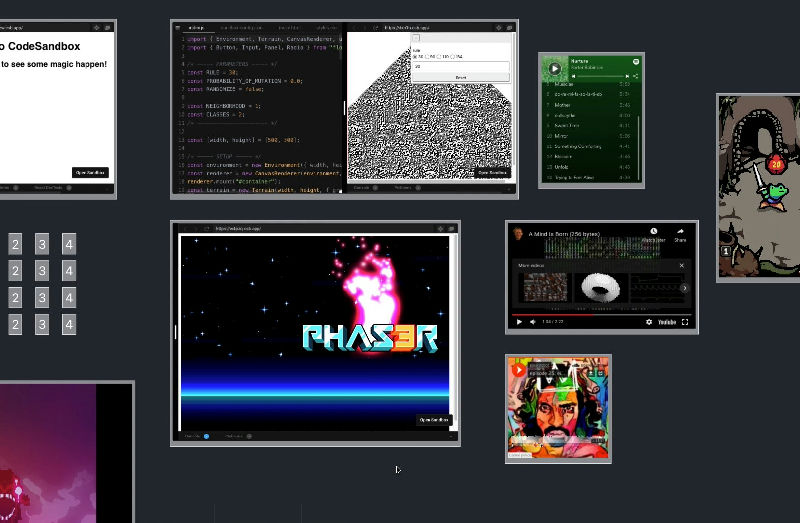
Task: Click the YouTube channel avatar
Action: 518,234
